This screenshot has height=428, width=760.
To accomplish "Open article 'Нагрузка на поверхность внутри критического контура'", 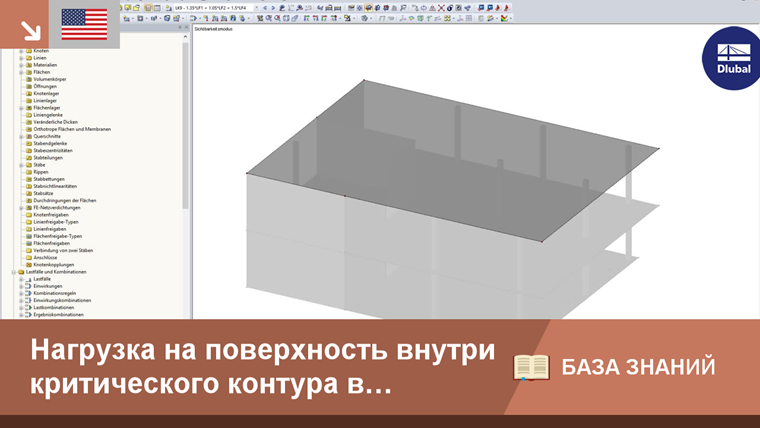I will 263,366.
